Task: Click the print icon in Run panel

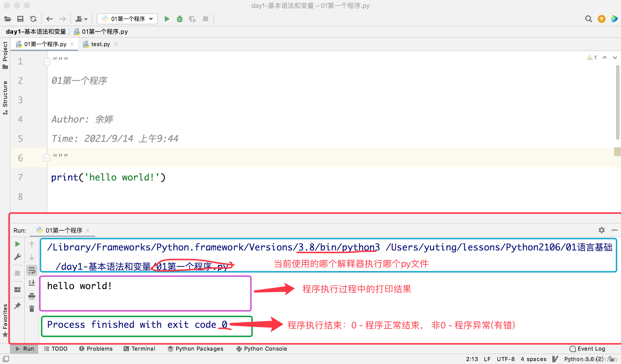Action: [x=32, y=296]
